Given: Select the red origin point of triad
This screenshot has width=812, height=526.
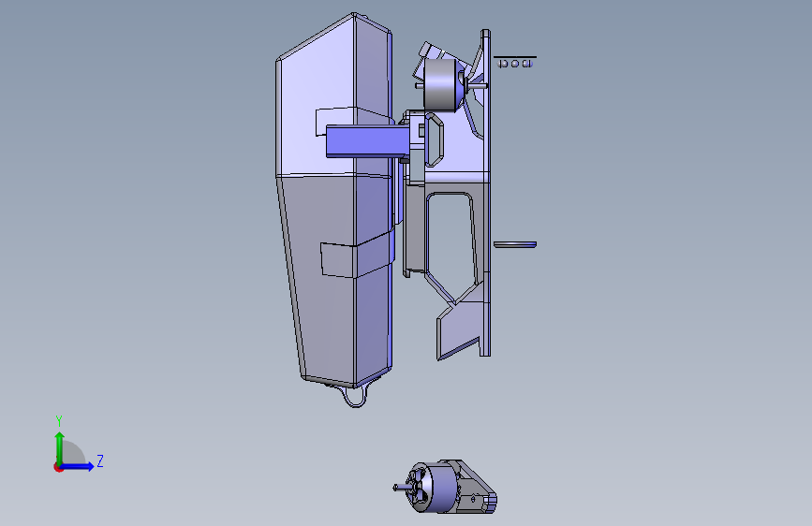Looking at the screenshot, I should coord(58,467).
